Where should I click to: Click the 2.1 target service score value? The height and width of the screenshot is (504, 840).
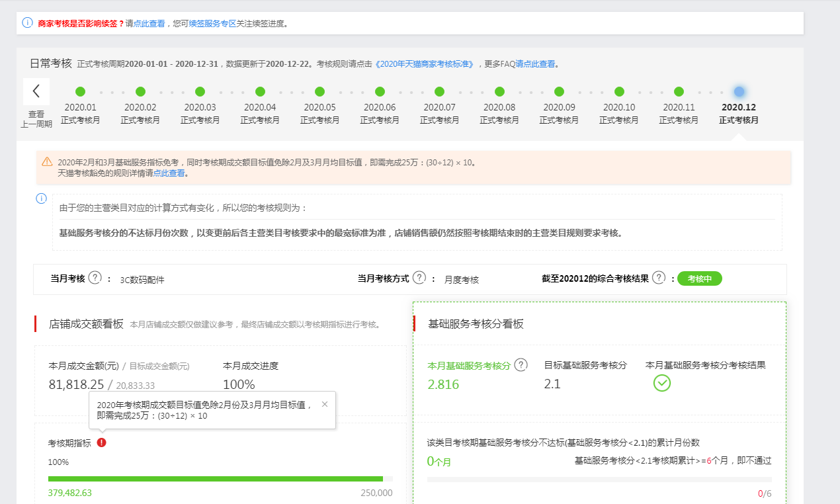pos(552,384)
